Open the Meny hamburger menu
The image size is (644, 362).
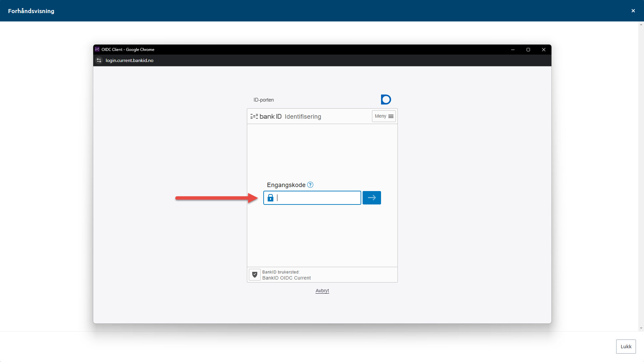click(x=384, y=116)
